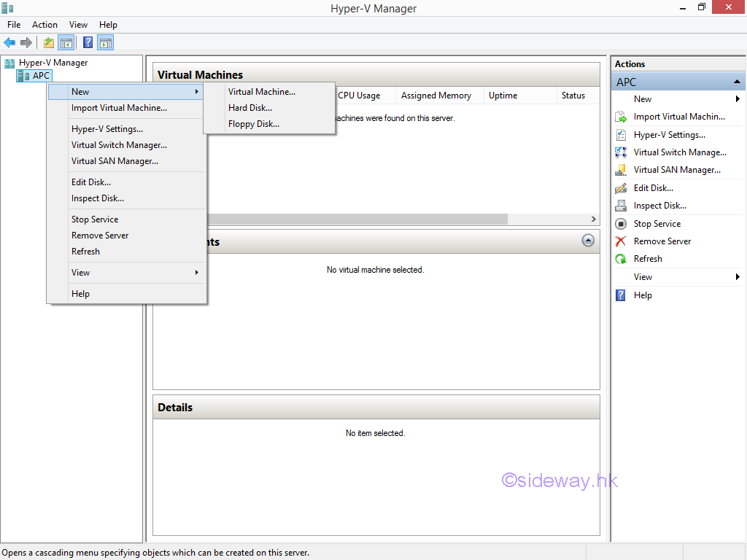
Task: Click the toolbar Help question mark icon
Action: tap(88, 42)
